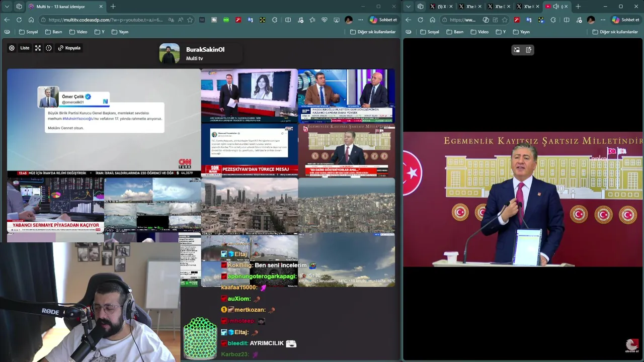Toggle favorite star in right browser address bar
Image resolution: width=644 pixels, height=362 pixels.
[505, 20]
